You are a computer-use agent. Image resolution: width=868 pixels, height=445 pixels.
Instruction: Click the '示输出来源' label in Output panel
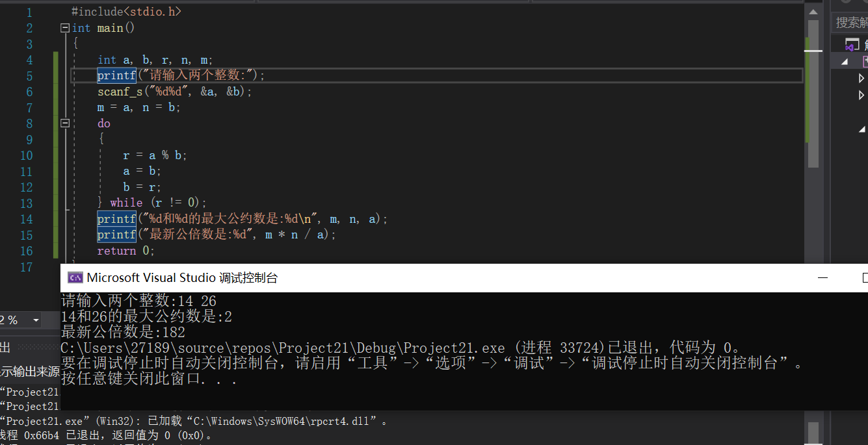tap(30, 372)
